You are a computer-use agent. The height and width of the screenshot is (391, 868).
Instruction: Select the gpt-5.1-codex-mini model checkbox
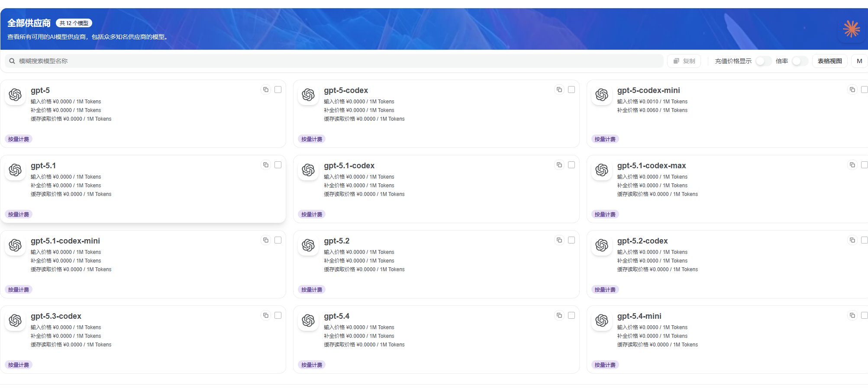[x=278, y=240]
